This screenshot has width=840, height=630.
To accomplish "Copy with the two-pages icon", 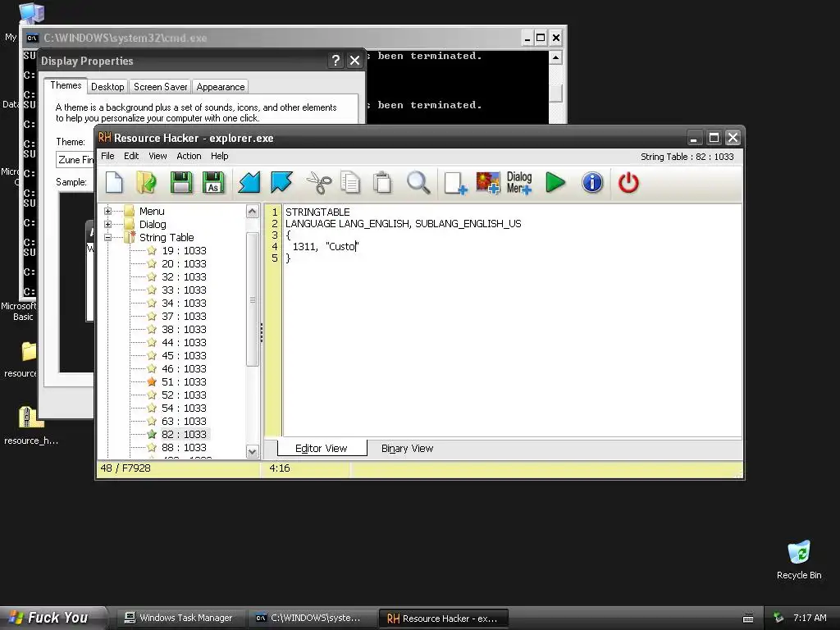I will [x=350, y=183].
